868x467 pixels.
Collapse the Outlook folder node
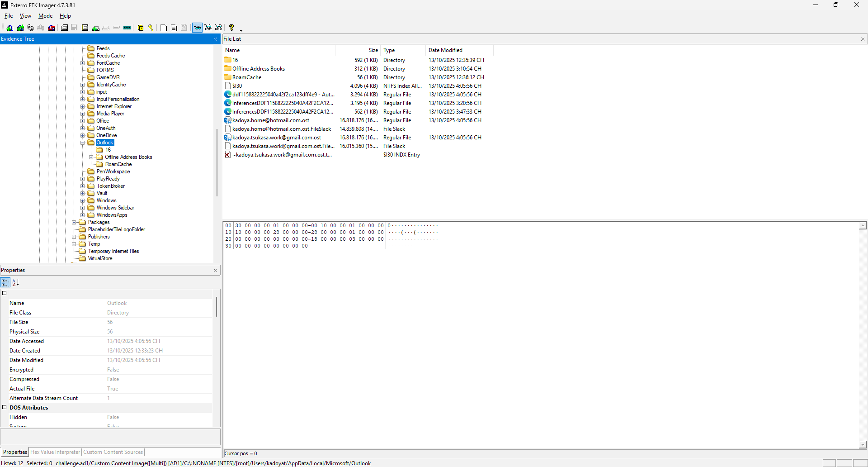pos(83,143)
